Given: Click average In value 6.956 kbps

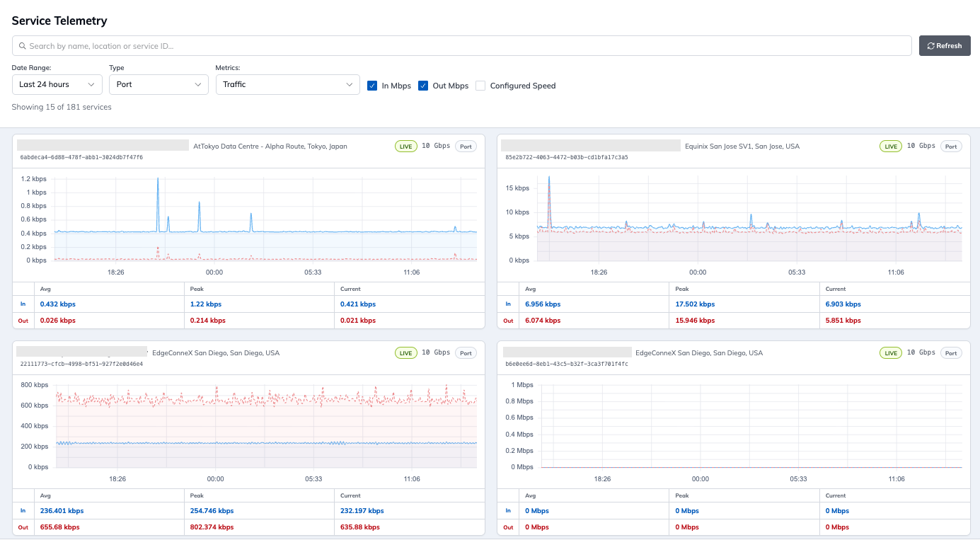Looking at the screenshot, I should 543,304.
